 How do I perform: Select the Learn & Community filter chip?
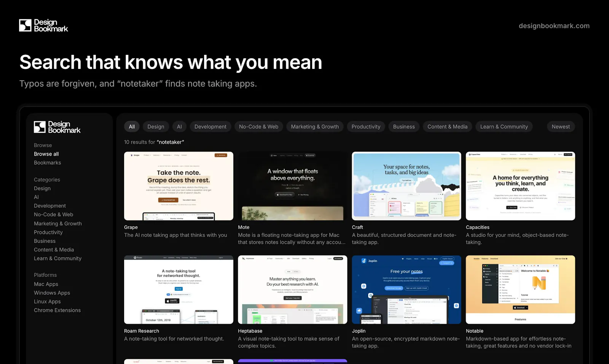click(x=504, y=127)
